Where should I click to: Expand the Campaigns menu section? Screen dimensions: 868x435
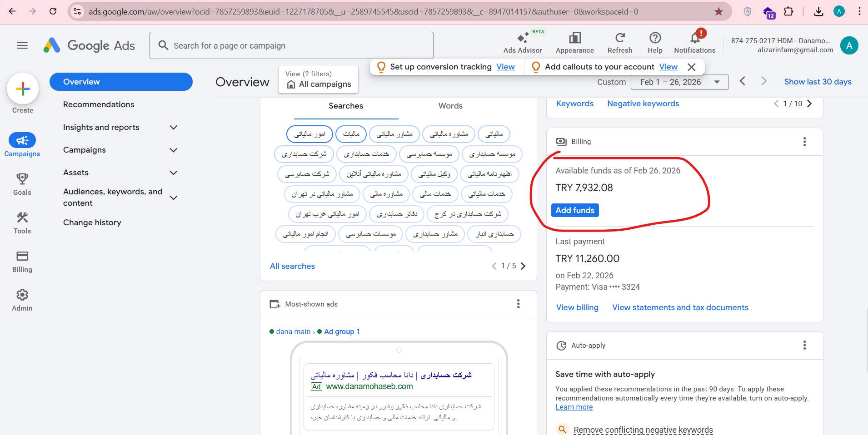(173, 150)
